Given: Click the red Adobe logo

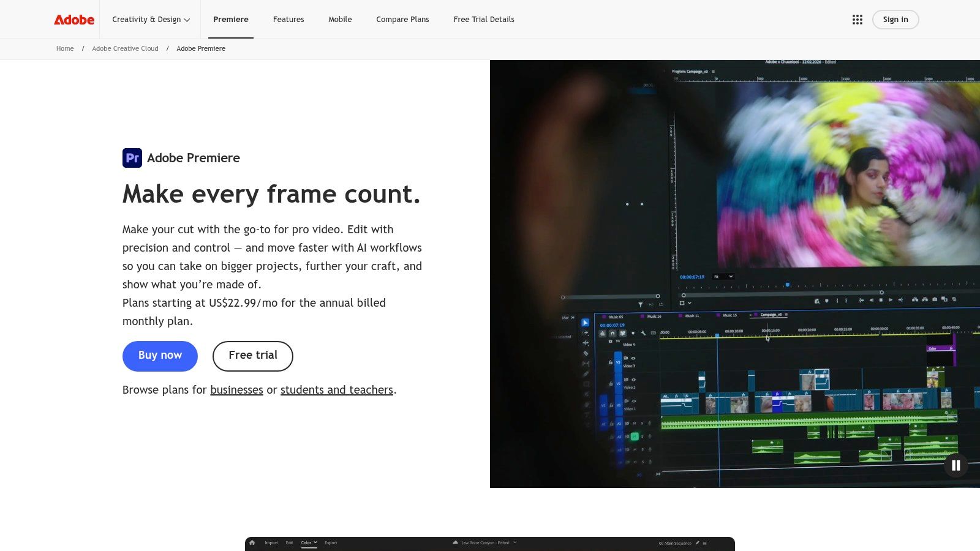Looking at the screenshot, I should (74, 20).
